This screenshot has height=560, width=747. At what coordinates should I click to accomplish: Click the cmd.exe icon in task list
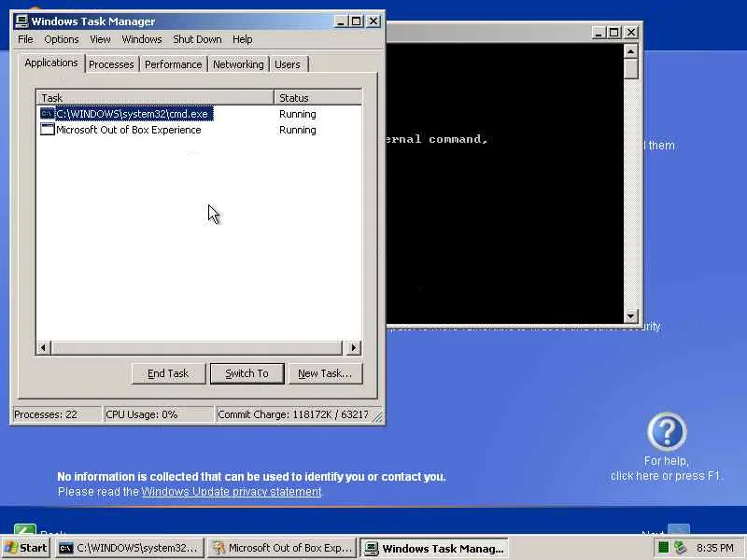[x=48, y=114]
